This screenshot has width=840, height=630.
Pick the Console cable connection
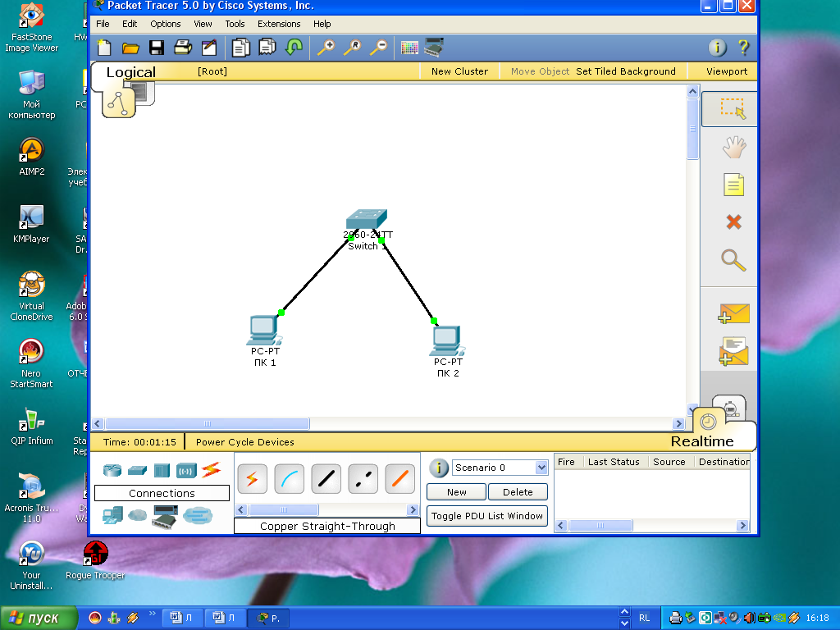pos(290,478)
